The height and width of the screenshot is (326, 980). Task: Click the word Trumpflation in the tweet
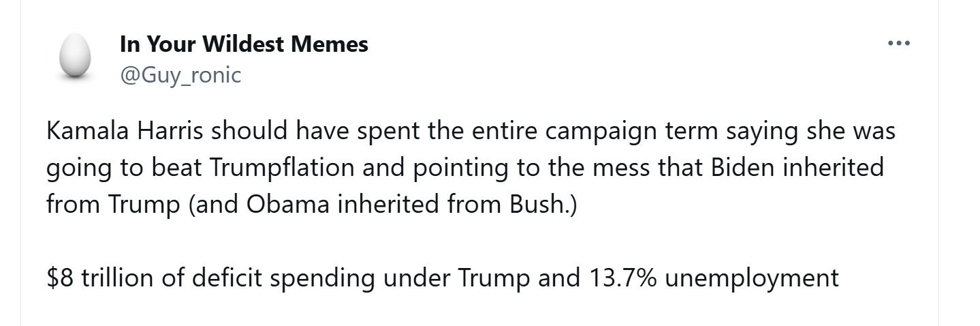tap(281, 168)
